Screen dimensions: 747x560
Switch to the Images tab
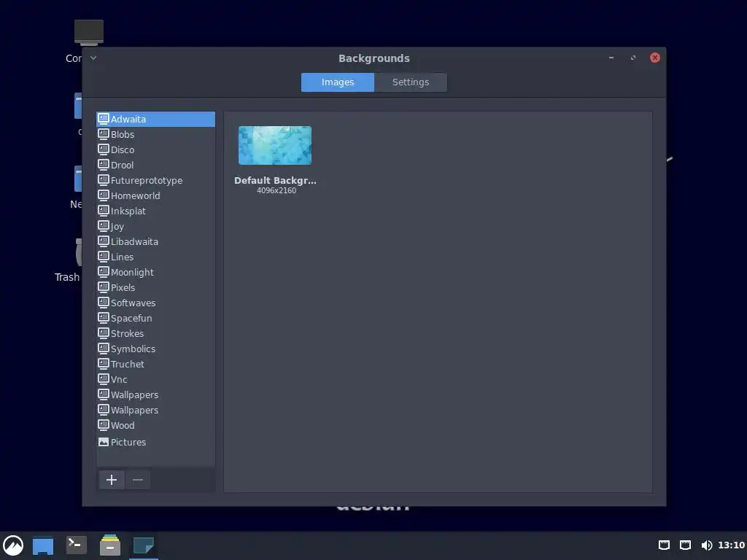tap(337, 82)
